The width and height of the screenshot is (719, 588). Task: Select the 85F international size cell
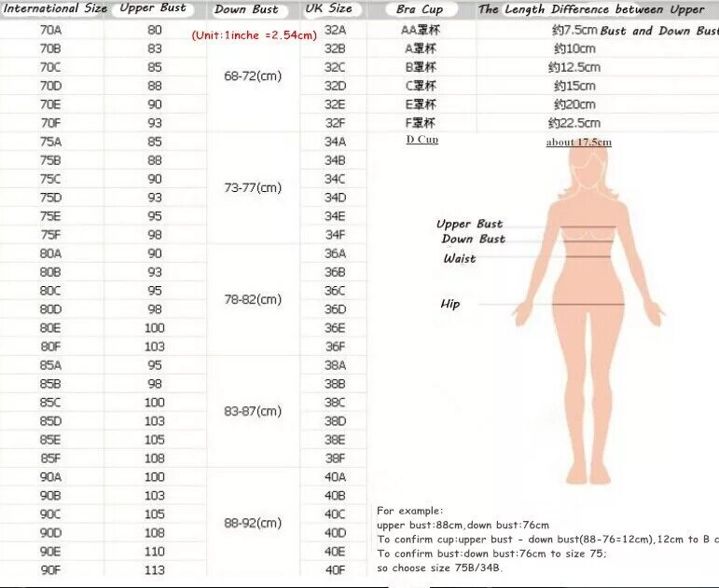pyautogui.click(x=50, y=458)
